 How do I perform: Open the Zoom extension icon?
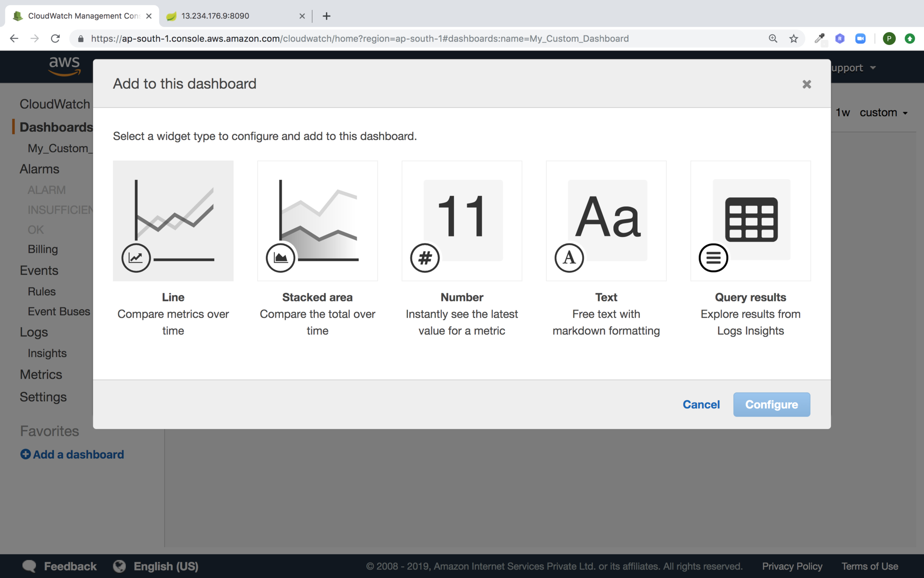[860, 39]
